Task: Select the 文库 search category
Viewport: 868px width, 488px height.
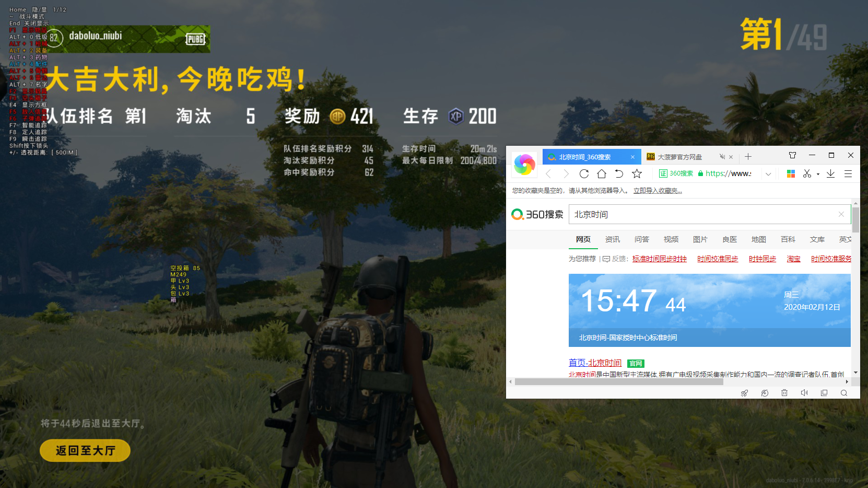Action: click(x=817, y=239)
